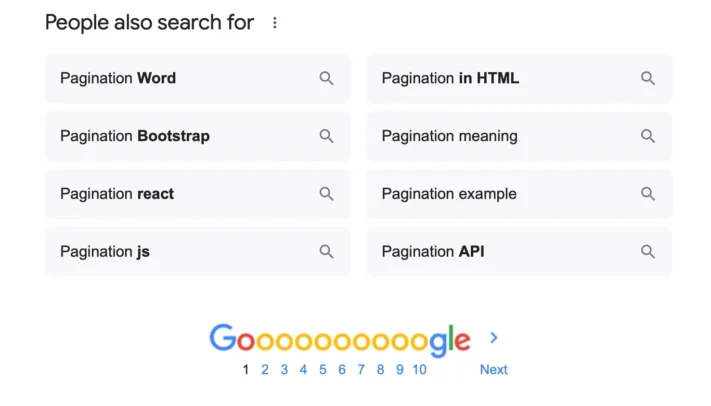This screenshot has width=711, height=406.
Task: Jump to results page 10
Action: click(x=419, y=370)
